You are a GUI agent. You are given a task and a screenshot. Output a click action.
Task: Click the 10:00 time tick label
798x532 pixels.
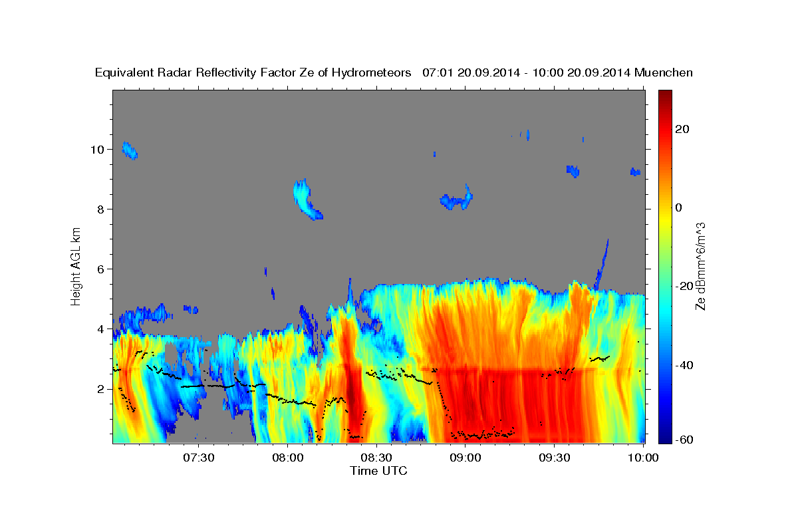tap(643, 458)
